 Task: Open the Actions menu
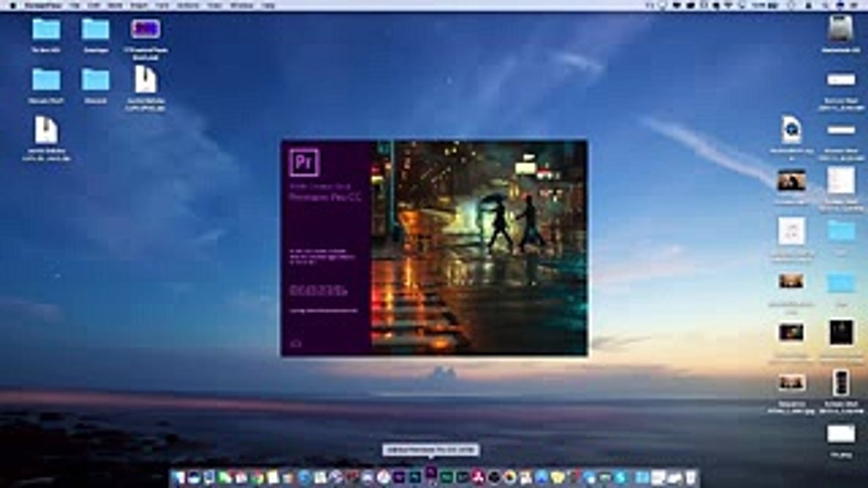point(188,5)
